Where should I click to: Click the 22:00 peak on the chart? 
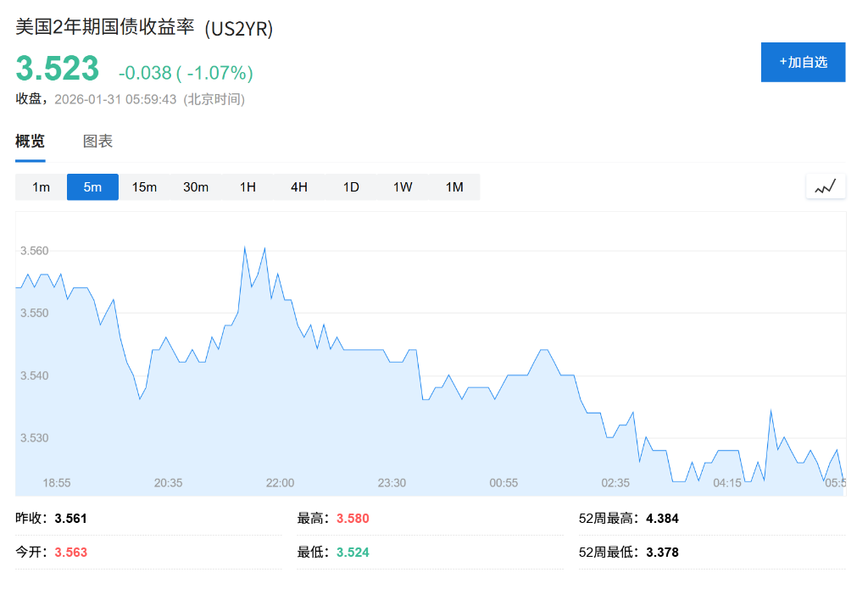click(264, 248)
